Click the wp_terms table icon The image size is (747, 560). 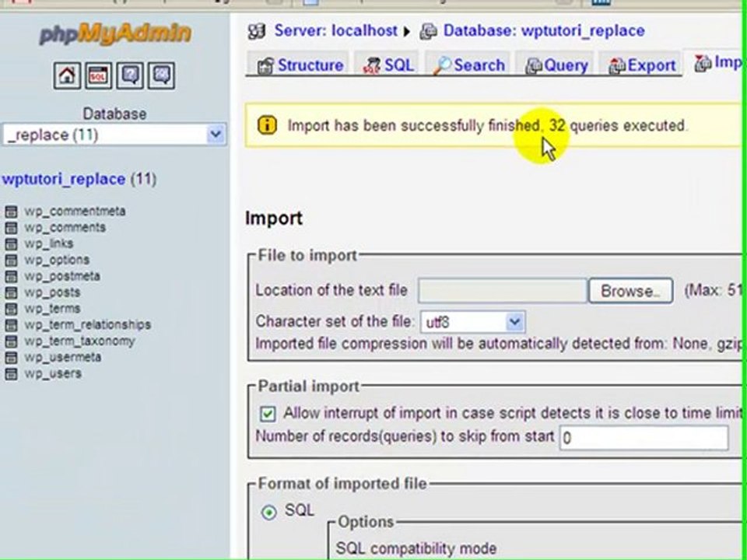(11, 309)
